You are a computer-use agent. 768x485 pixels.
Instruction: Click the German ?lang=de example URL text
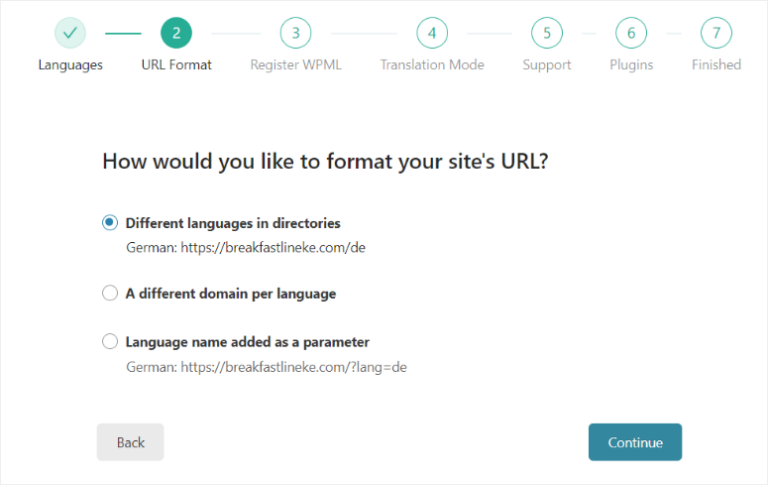pyautogui.click(x=266, y=367)
